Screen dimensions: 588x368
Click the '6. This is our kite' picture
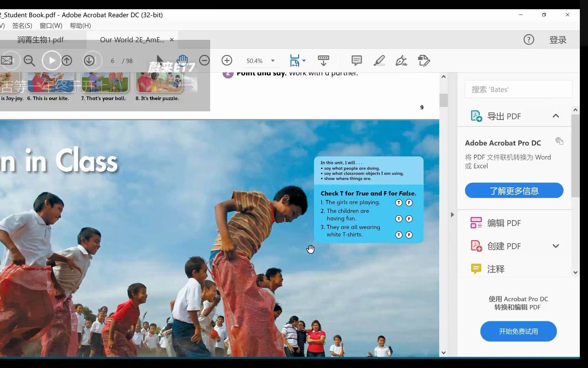coord(51,82)
